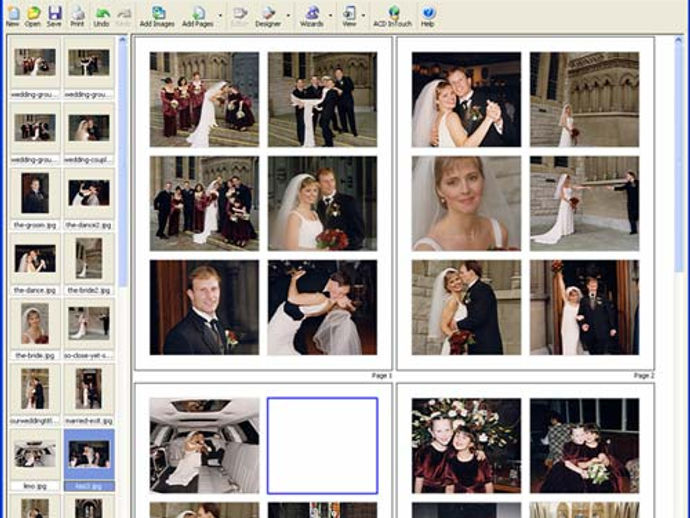Select the highlighted limo2.jpg thumbnail
Screen dimensions: 690x518
pyautogui.click(x=89, y=454)
